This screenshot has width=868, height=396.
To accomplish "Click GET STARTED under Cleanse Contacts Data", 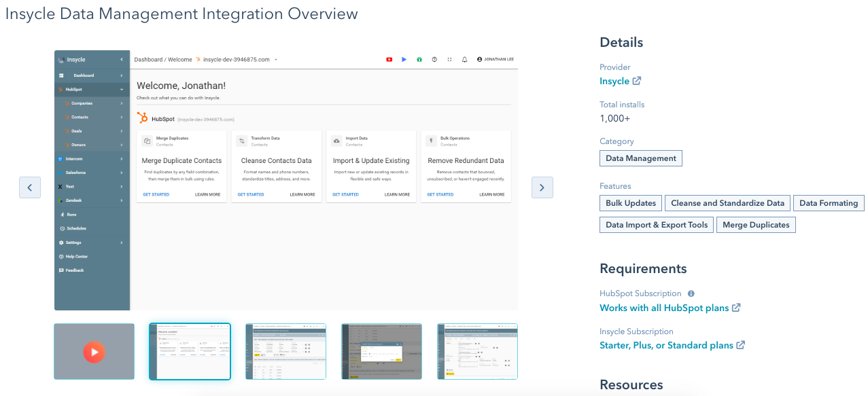I will 251,195.
